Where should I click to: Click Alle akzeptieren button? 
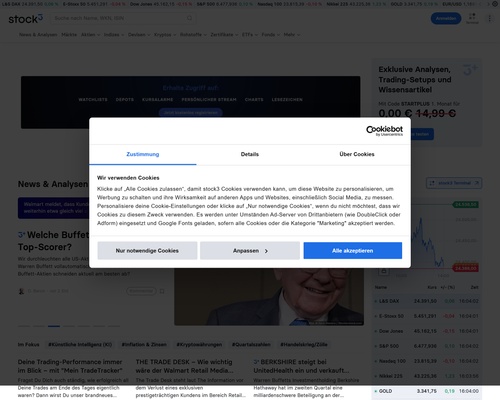pyautogui.click(x=353, y=251)
